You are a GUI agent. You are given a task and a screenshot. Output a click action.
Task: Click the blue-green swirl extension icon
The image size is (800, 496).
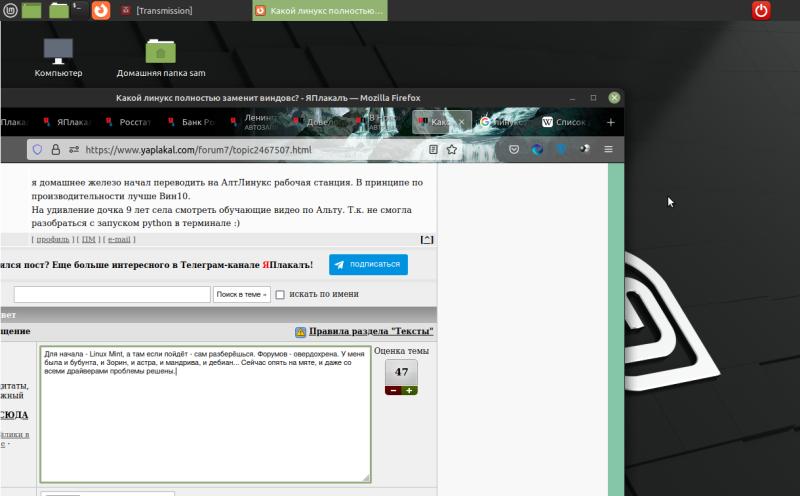[x=537, y=150]
